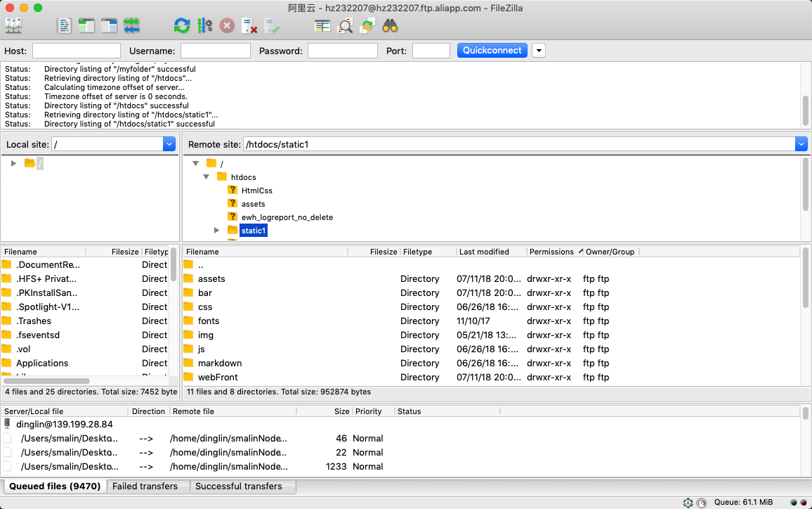
Task: Disconnect from the current server
Action: point(247,25)
